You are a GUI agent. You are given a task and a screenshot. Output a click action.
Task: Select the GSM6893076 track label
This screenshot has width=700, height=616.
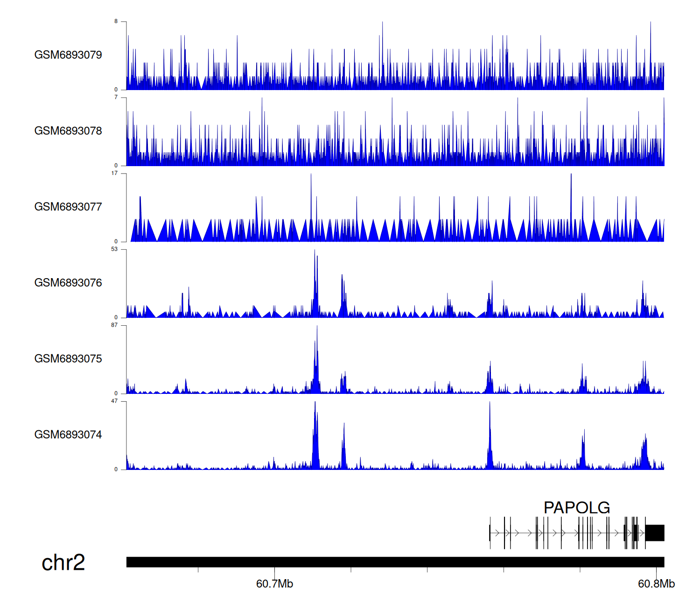68,283
